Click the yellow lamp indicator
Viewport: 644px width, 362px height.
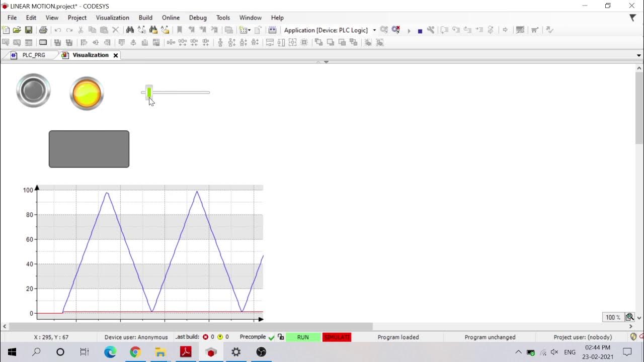coord(87,94)
